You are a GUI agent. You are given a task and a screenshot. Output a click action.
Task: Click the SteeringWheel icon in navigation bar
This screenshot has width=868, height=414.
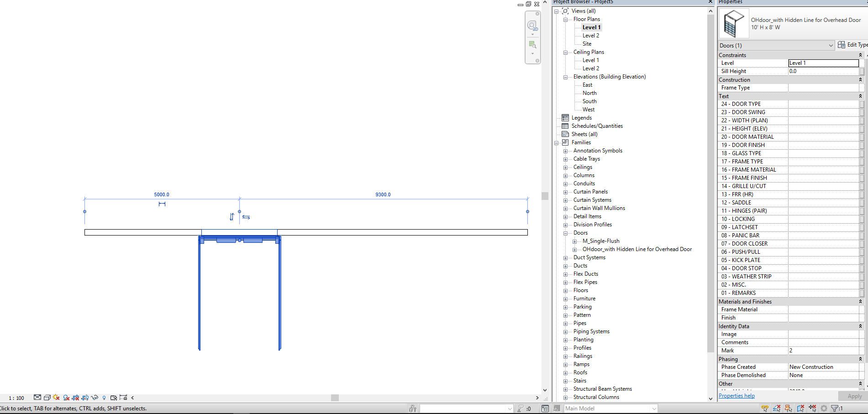click(x=532, y=26)
